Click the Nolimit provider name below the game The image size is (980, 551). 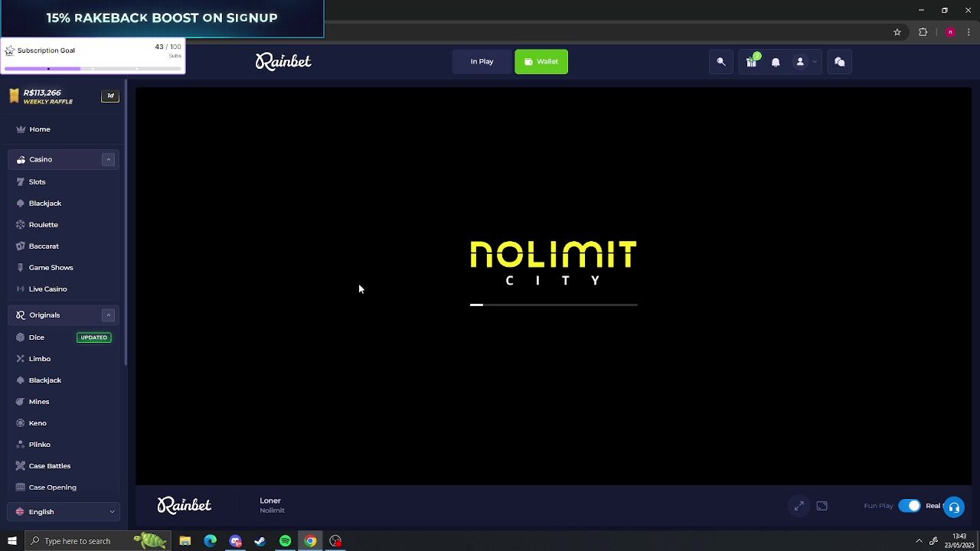pos(272,510)
